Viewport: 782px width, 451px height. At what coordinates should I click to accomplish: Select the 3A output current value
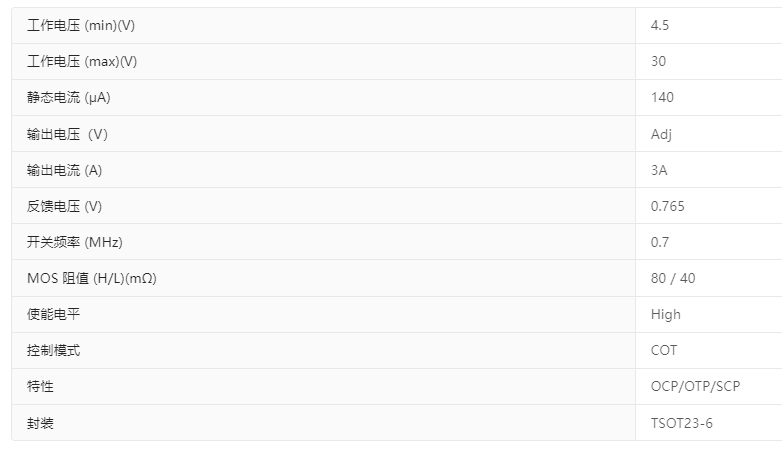coord(659,170)
